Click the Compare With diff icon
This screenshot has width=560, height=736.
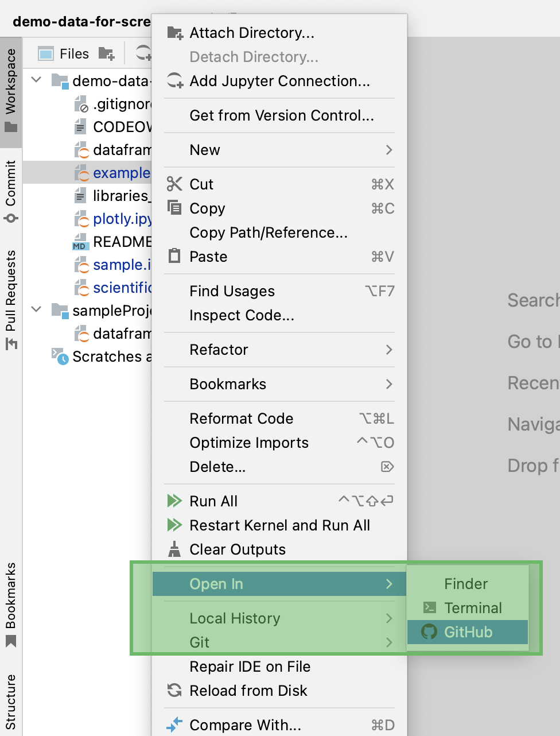174,725
